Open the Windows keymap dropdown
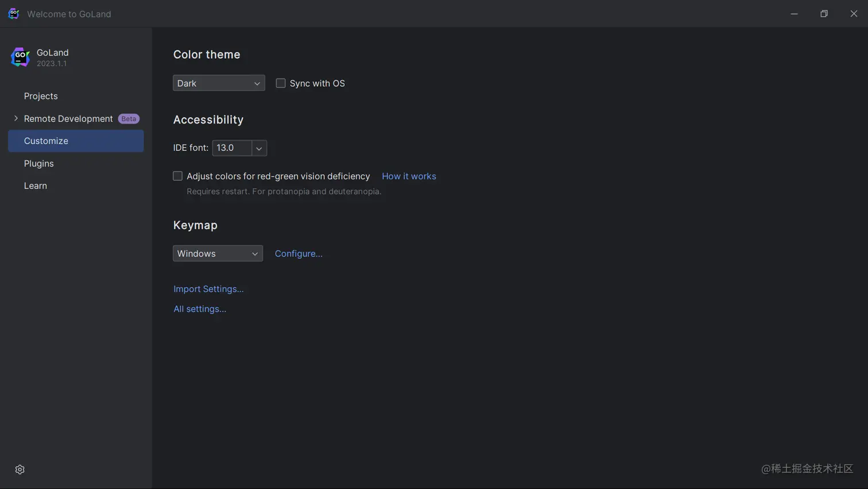The image size is (868, 489). 218,253
